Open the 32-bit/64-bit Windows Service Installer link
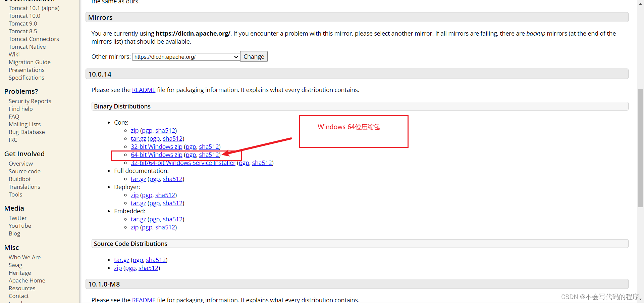The height and width of the screenshot is (303, 644). tap(183, 163)
